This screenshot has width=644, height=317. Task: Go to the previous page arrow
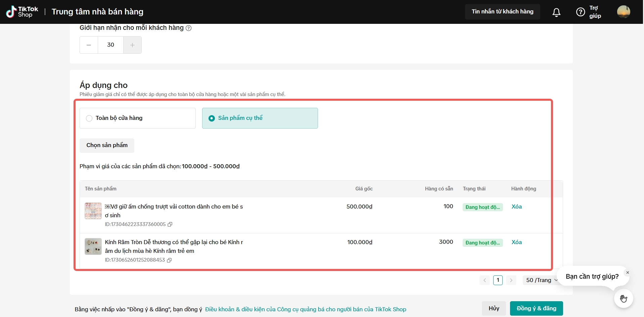tap(485, 280)
